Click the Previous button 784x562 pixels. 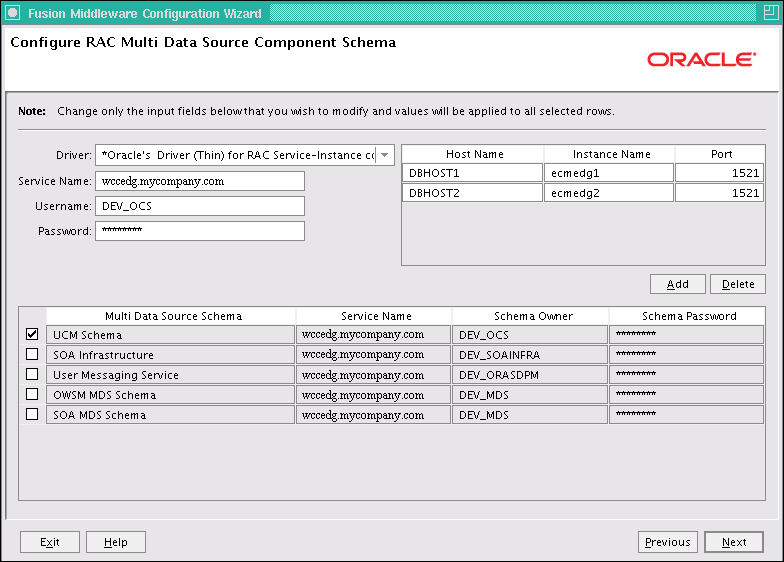click(668, 542)
